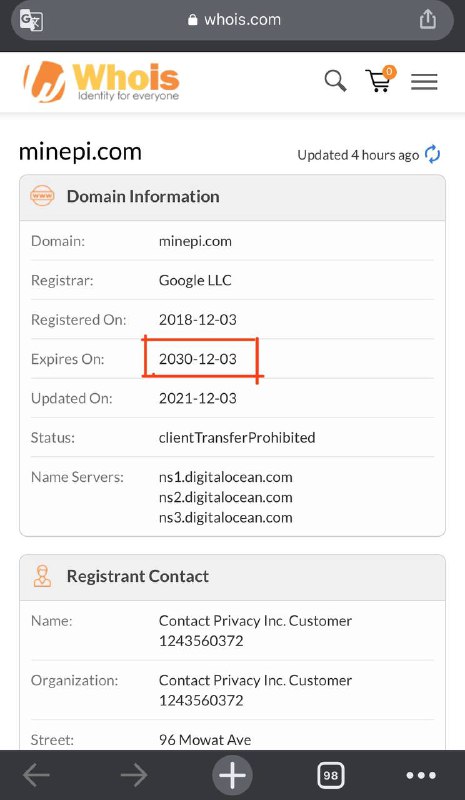Click the Domain Information www icon

[42, 196]
